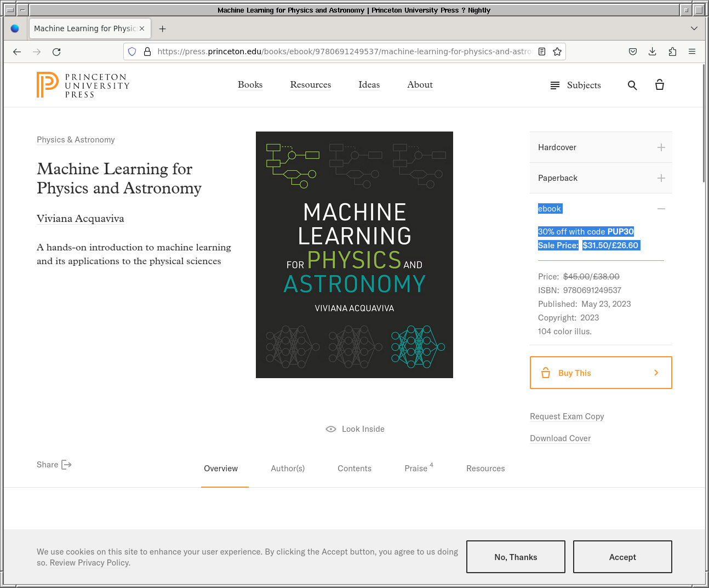Image resolution: width=709 pixels, height=588 pixels.
Task: Click the book cover image
Action: [x=354, y=255]
